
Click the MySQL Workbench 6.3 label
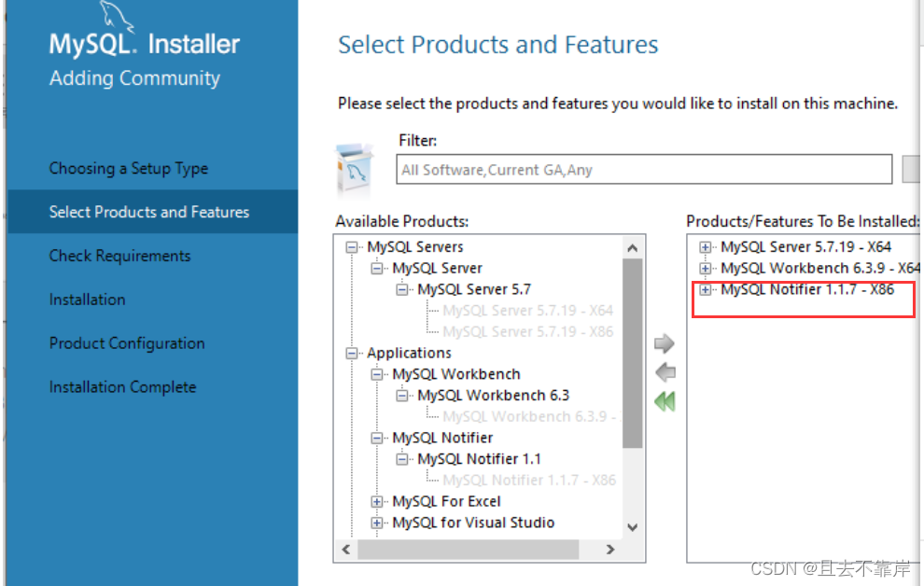tap(493, 396)
